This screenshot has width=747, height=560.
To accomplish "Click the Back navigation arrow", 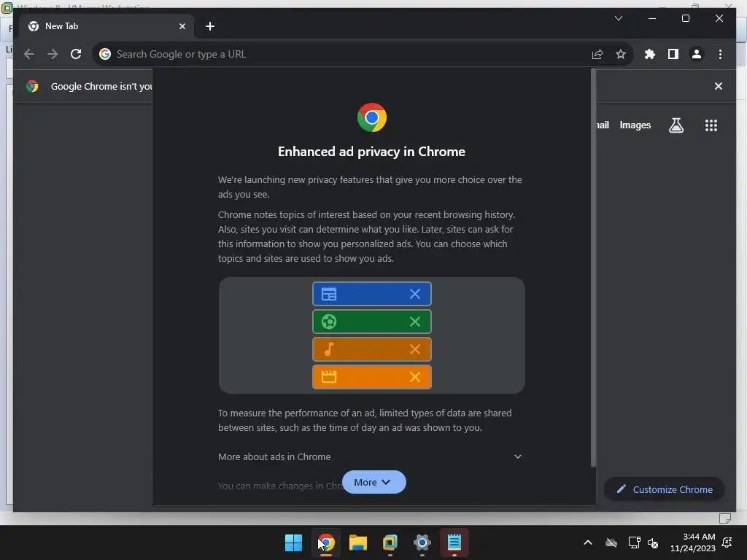I will [x=29, y=54].
